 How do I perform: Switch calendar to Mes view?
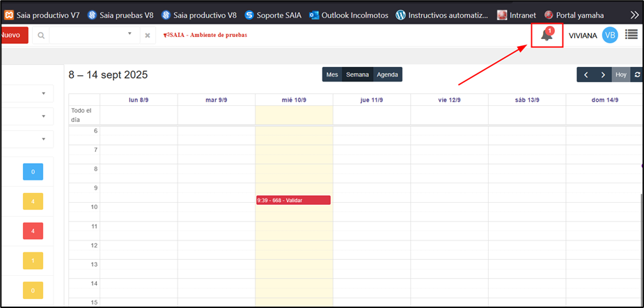(x=332, y=75)
